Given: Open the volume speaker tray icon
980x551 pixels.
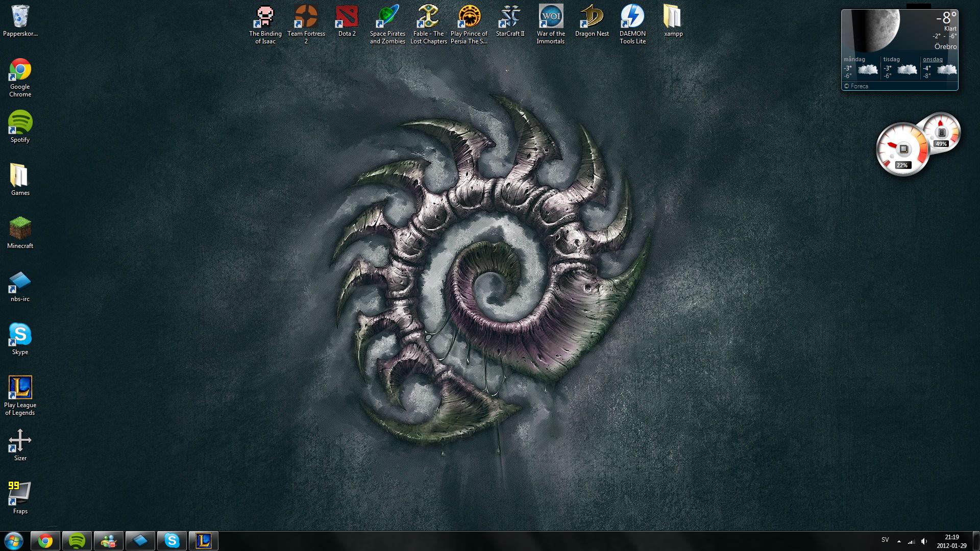Looking at the screenshot, I should pyautogui.click(x=924, y=541).
